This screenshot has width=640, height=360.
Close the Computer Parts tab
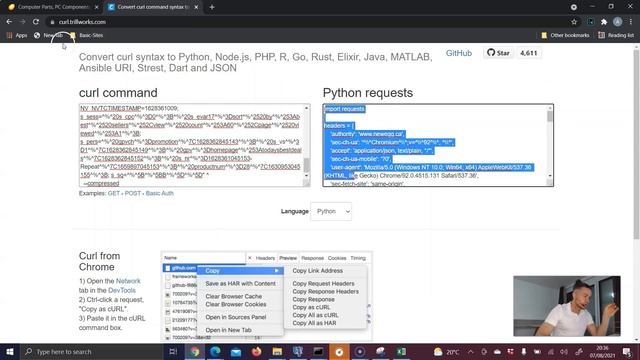96,7
